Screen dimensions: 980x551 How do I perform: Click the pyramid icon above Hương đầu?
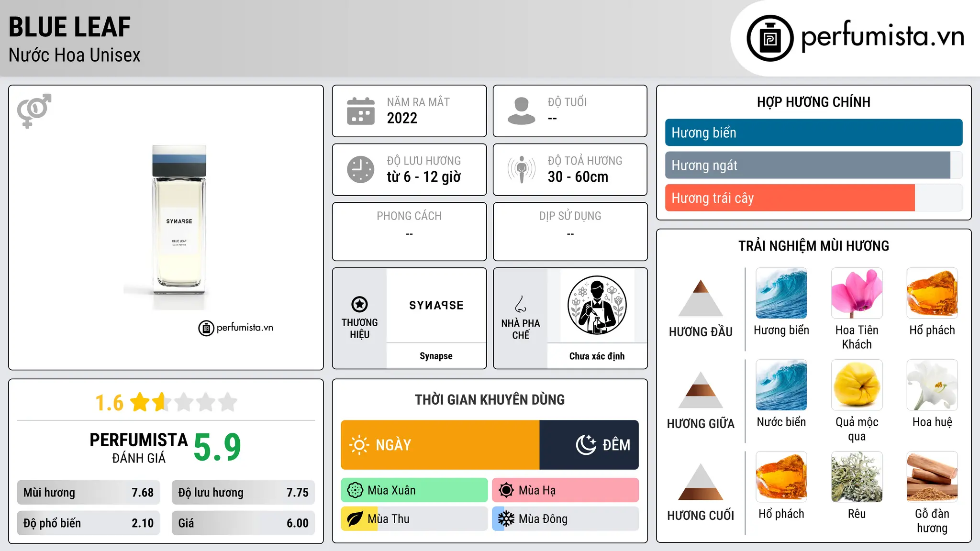coord(701,298)
